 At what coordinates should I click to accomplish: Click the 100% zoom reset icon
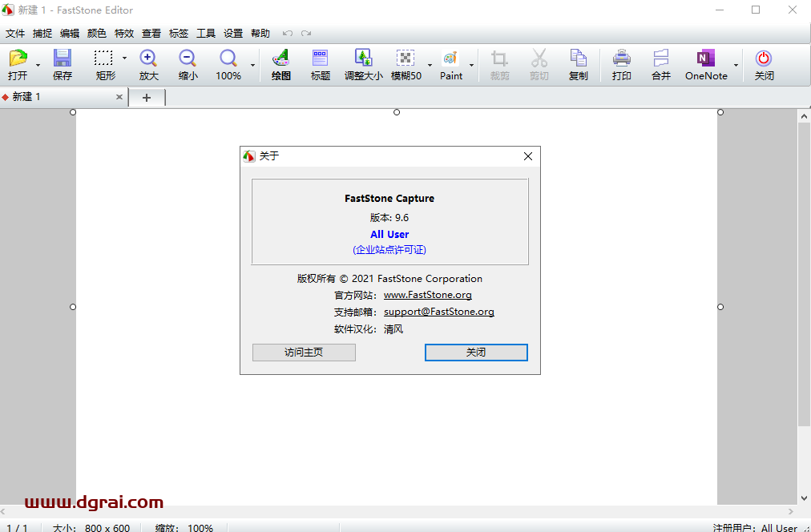(x=228, y=64)
